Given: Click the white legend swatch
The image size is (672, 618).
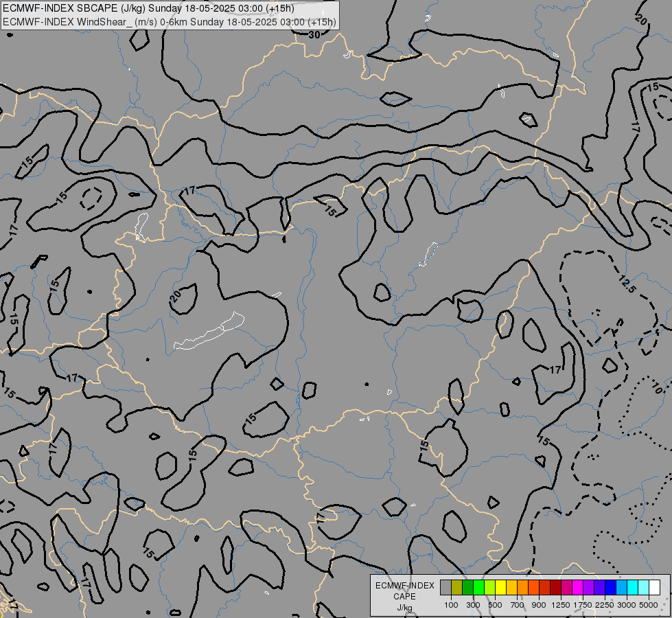Looking at the screenshot, I should click(x=654, y=587).
